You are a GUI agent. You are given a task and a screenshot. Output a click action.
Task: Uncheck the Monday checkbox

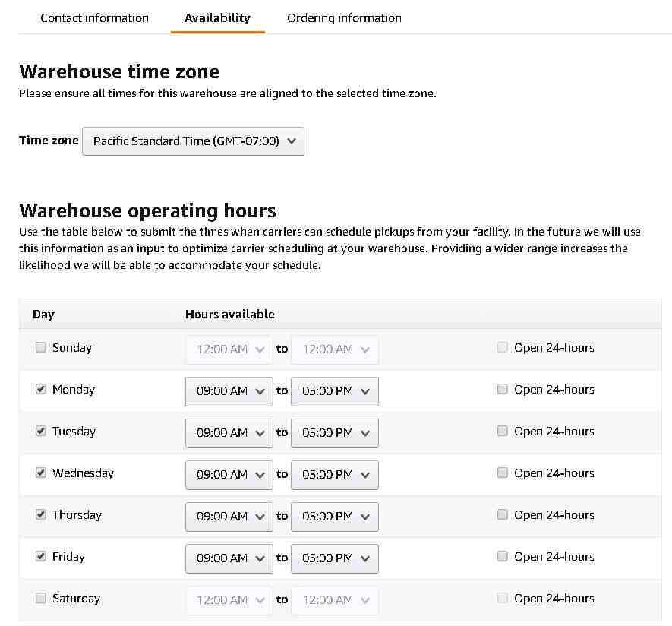point(41,389)
